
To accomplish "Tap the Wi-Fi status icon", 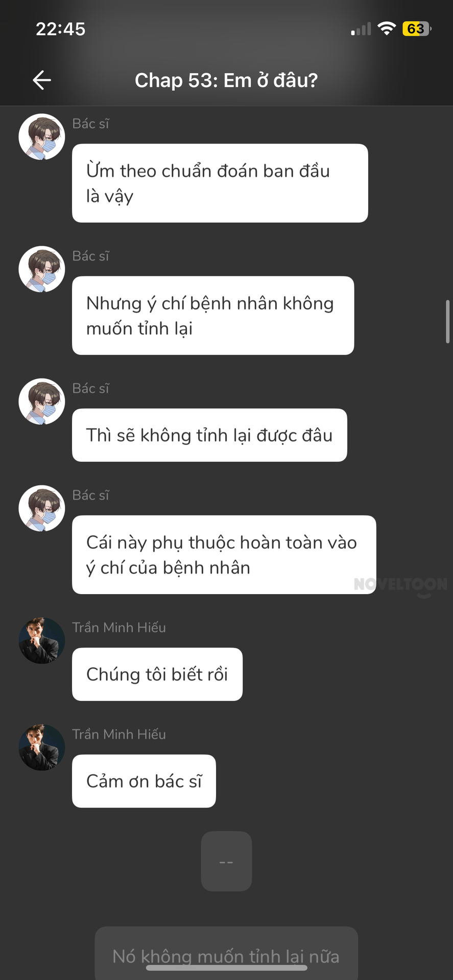I will coord(387,29).
